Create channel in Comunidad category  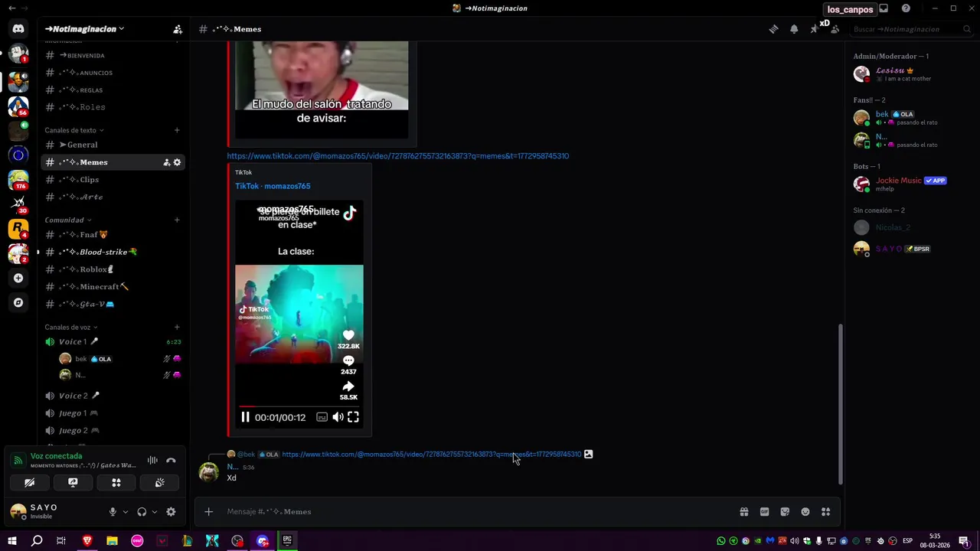(177, 220)
